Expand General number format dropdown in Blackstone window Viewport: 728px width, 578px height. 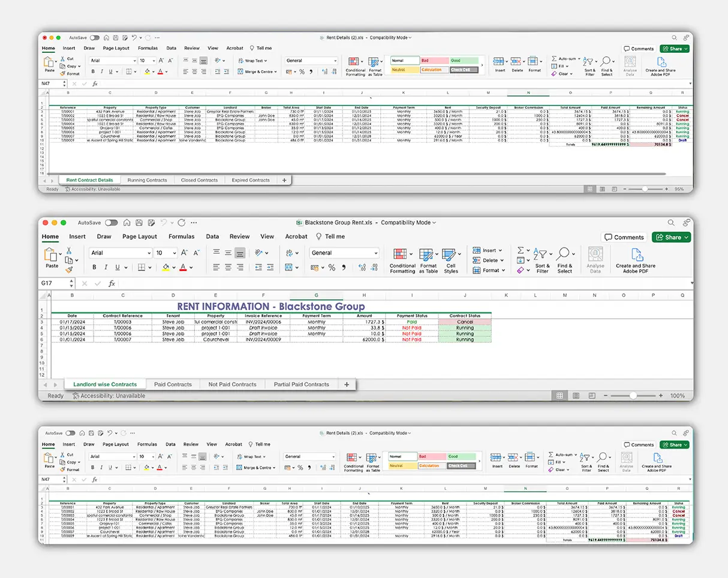pos(375,253)
